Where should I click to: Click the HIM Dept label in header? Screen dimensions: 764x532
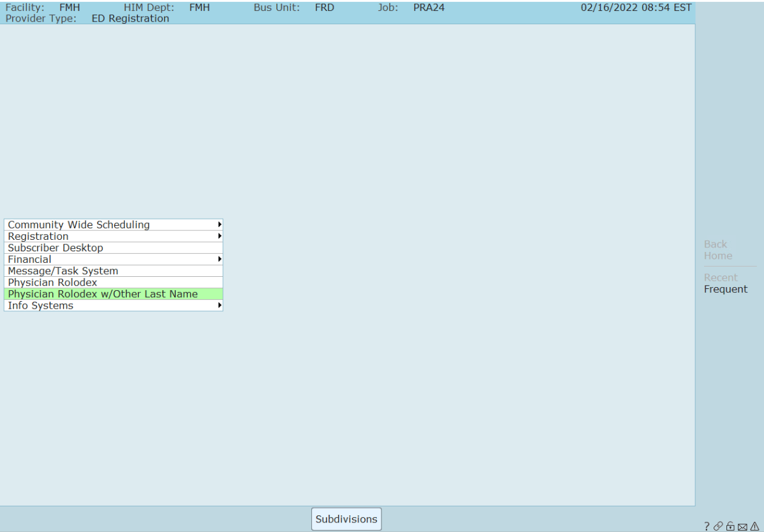click(149, 8)
